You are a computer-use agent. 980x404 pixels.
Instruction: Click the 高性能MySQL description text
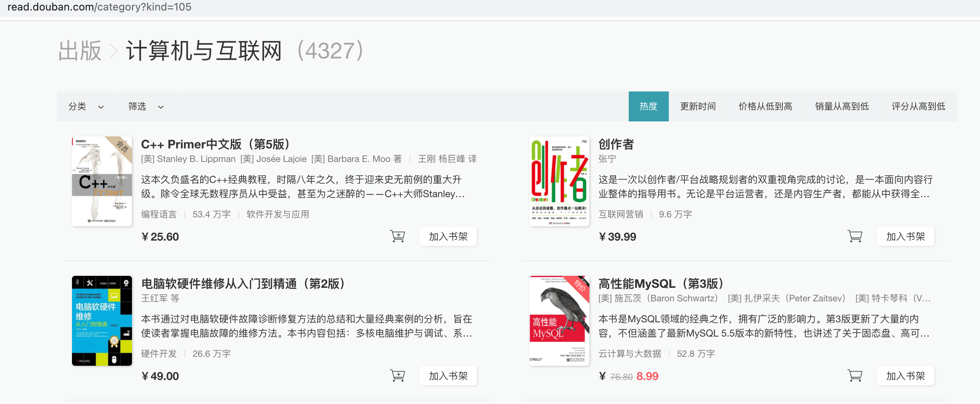764,326
